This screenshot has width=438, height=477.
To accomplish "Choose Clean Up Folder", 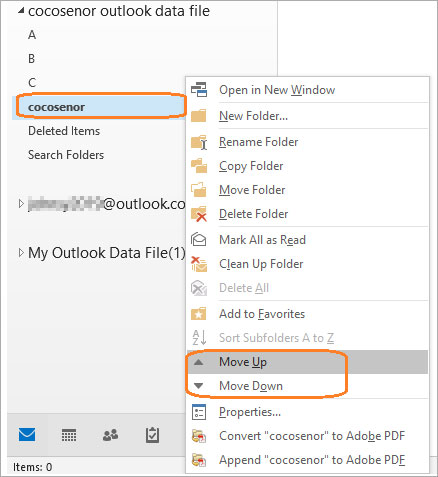I will [307, 264].
